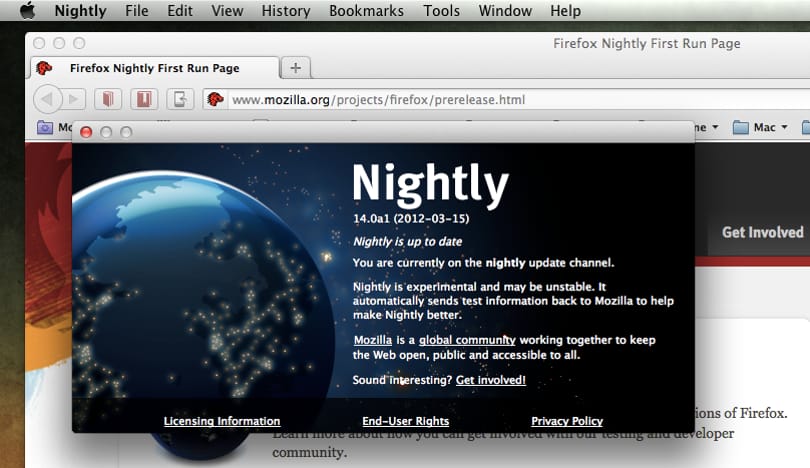Open the History menu

[286, 10]
